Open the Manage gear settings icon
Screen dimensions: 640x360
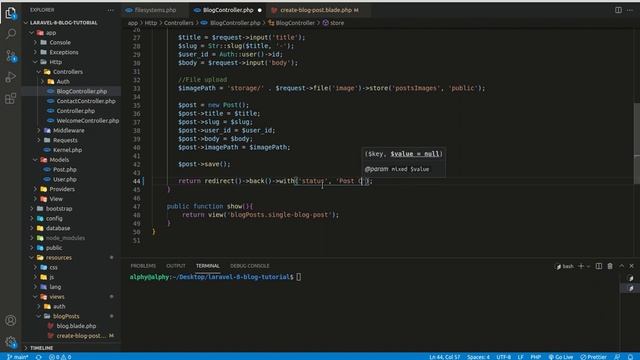[x=11, y=342]
